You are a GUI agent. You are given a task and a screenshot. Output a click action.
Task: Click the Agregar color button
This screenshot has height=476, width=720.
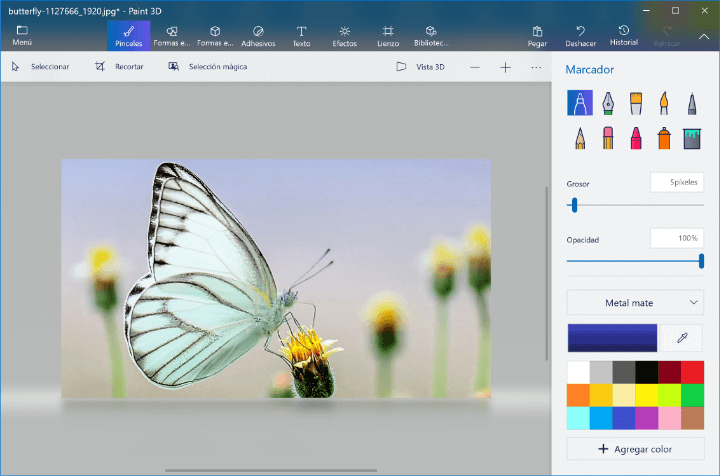pyautogui.click(x=635, y=449)
